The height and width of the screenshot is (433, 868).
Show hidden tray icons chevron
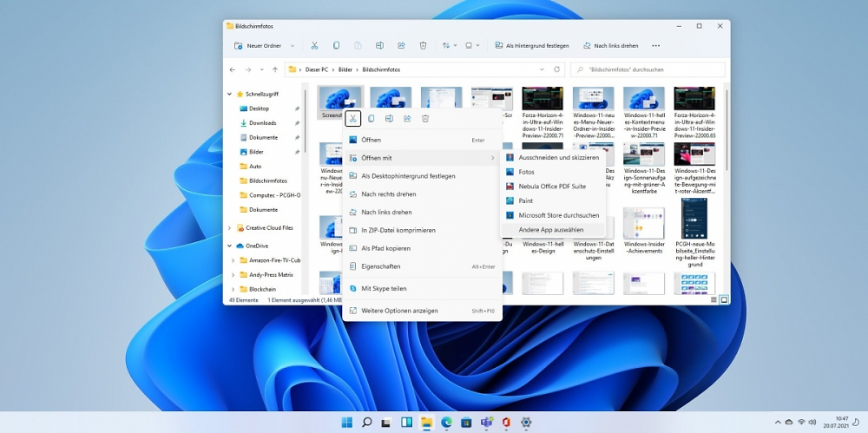tap(778, 423)
